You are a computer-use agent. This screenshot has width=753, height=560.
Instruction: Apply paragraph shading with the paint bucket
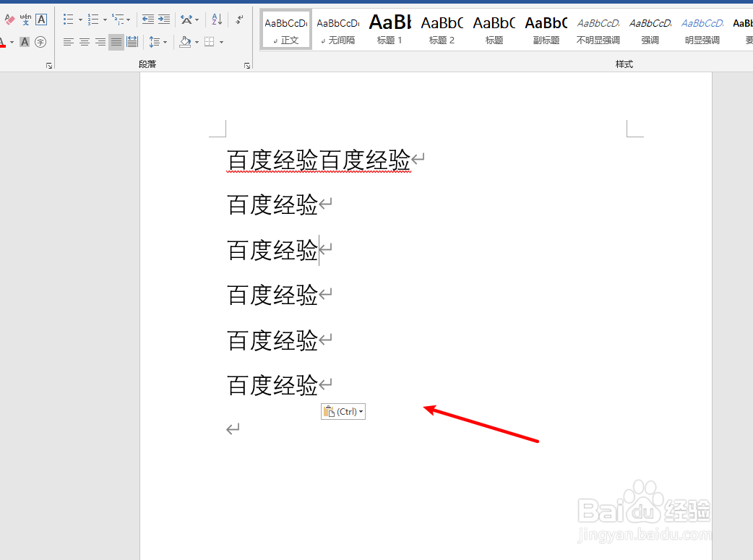tap(186, 42)
